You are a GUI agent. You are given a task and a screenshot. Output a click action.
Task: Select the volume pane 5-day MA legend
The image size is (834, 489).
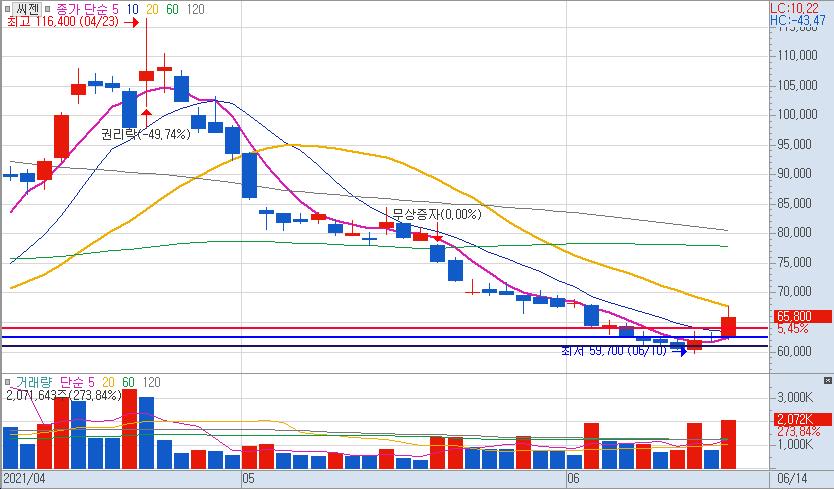point(91,382)
